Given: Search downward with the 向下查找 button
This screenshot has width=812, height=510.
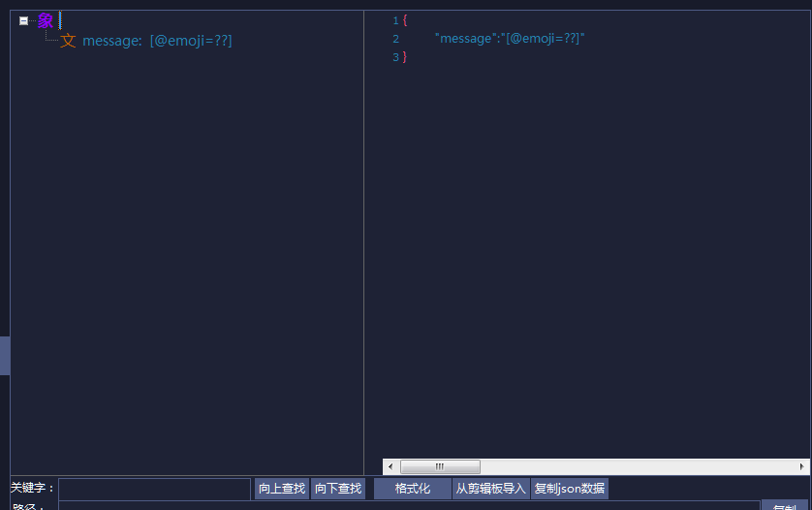Looking at the screenshot, I should pyautogui.click(x=338, y=489).
